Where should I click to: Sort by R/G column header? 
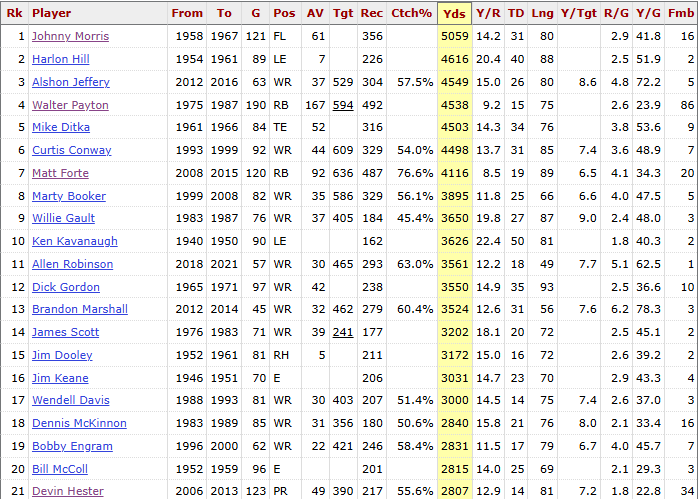[617, 13]
